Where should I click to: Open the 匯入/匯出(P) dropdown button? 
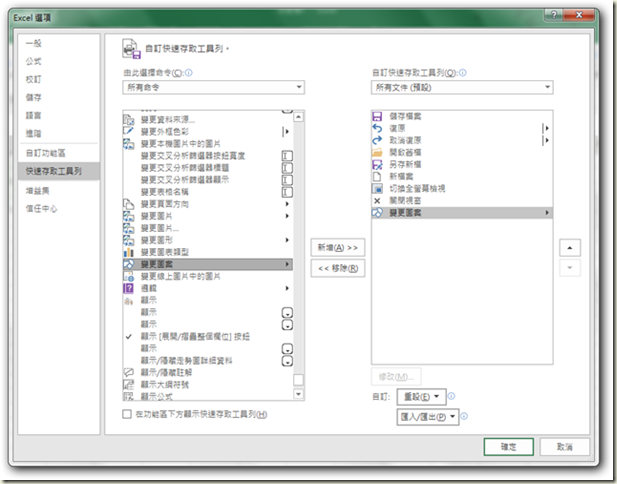coord(428,417)
